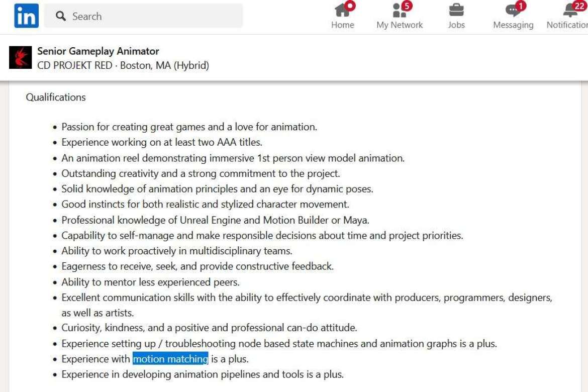The height and width of the screenshot is (392, 588).
Task: Open the My Network people icon
Action: 399,10
